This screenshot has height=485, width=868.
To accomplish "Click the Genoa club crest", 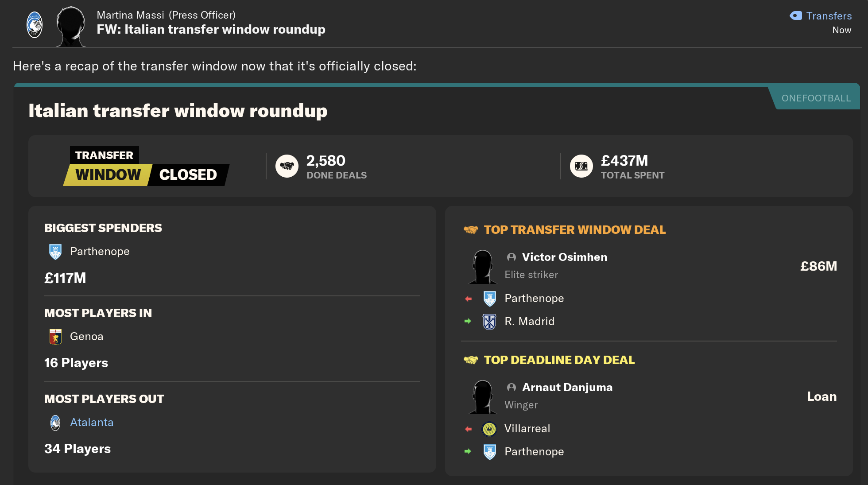I will click(55, 337).
